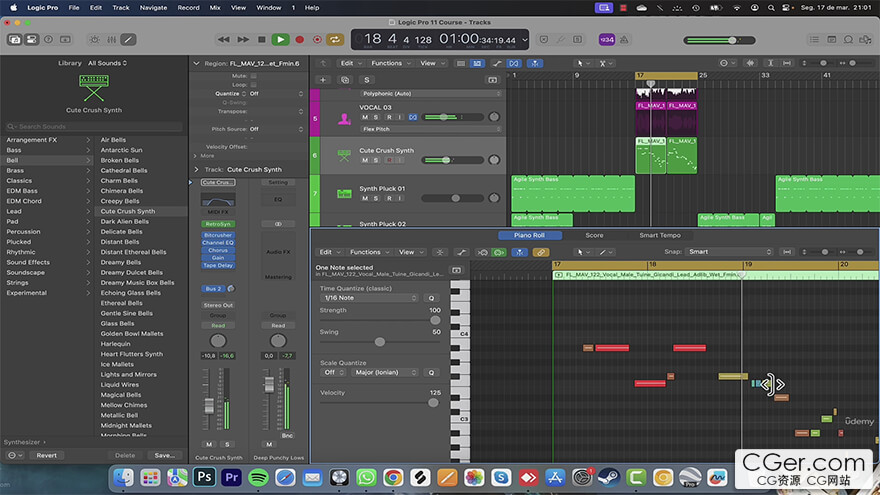Open the Major (Ionian) scale dropdown

[385, 373]
